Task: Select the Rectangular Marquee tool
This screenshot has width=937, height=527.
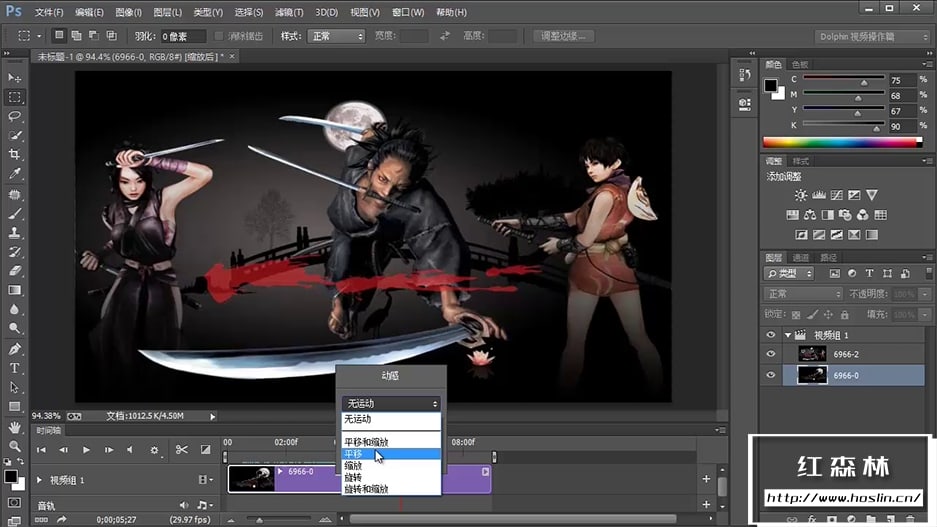Action: (x=15, y=97)
